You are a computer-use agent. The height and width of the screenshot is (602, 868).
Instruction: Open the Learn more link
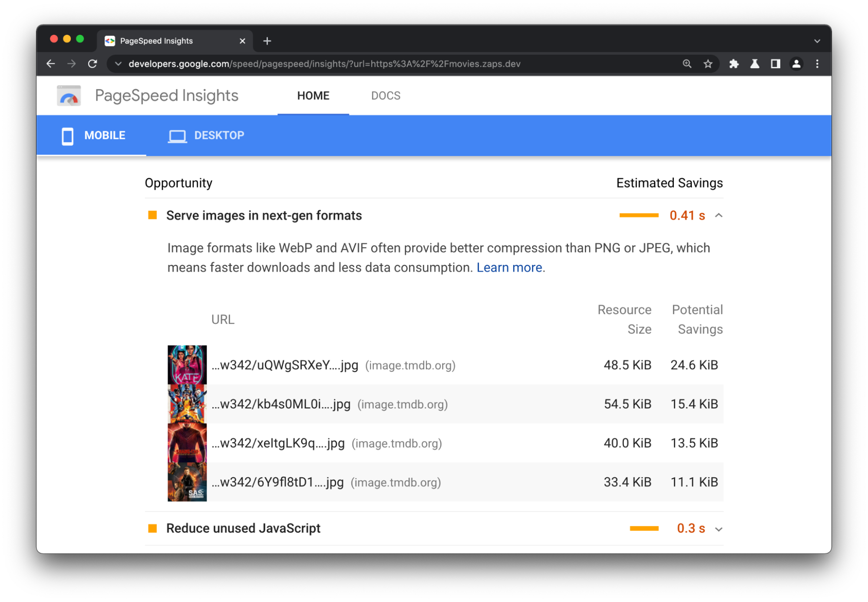click(509, 267)
